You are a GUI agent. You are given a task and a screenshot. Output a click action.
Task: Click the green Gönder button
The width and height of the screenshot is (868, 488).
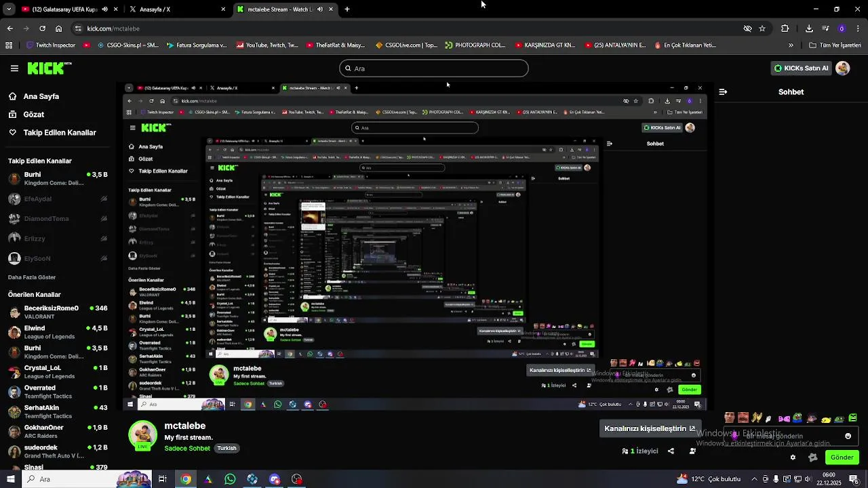point(842,457)
